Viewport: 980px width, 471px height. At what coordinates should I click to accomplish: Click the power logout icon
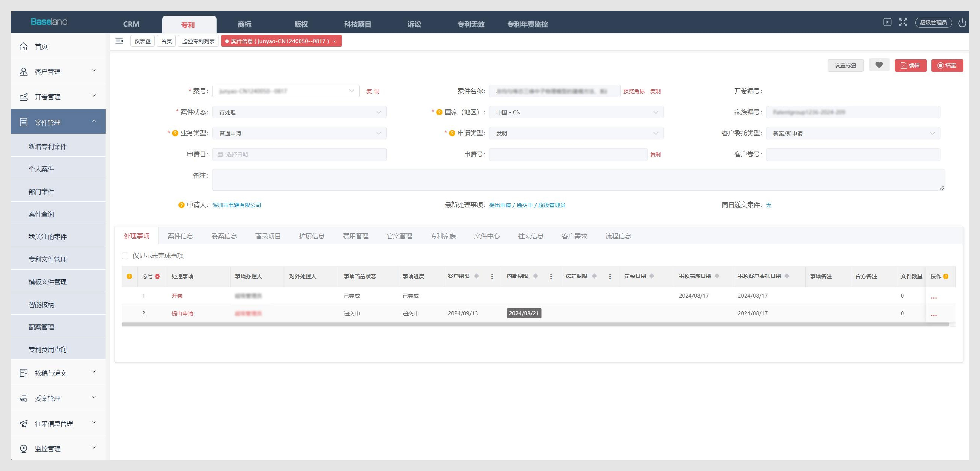pyautogui.click(x=962, y=23)
